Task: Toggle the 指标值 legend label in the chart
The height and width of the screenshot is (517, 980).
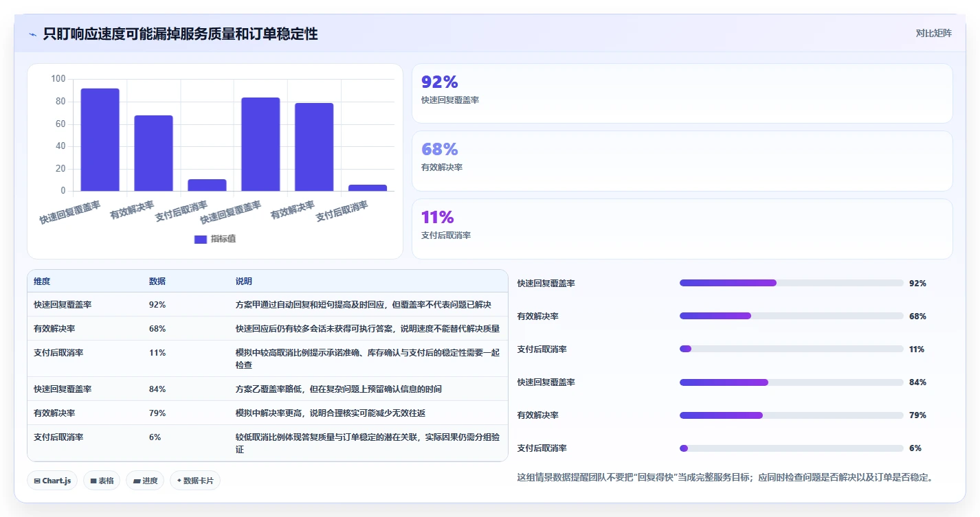Action: tap(223, 239)
